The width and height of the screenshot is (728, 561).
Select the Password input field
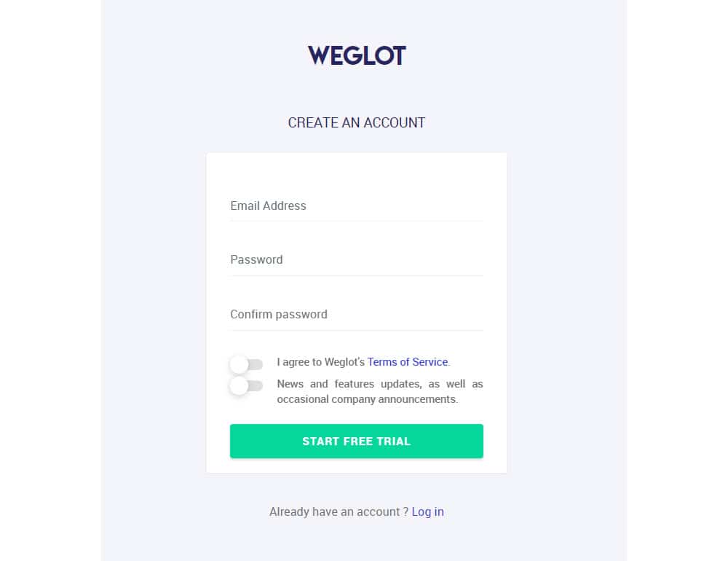tap(356, 263)
